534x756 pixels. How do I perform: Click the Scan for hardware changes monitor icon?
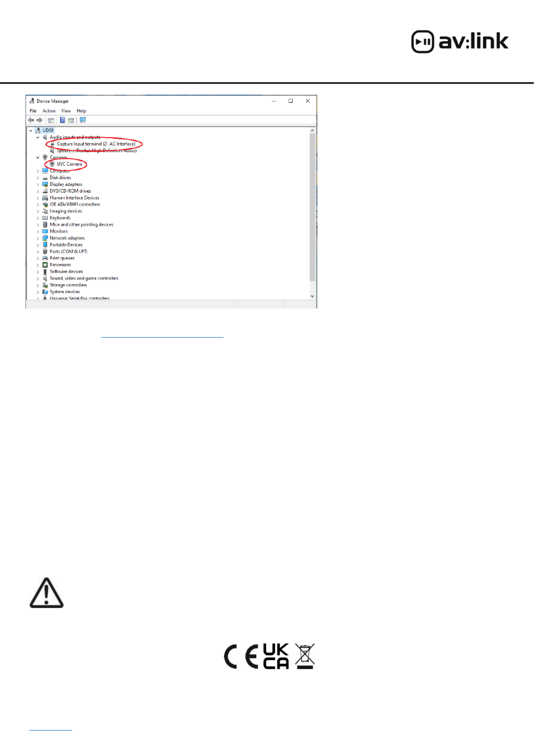(83, 120)
